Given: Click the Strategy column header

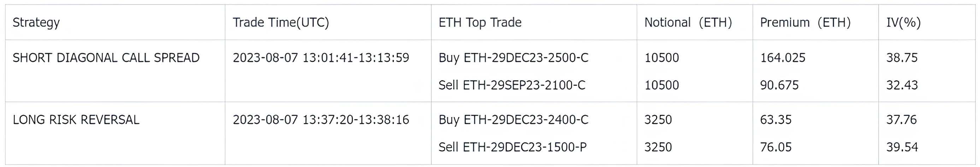Looking at the screenshot, I should pyautogui.click(x=36, y=23).
